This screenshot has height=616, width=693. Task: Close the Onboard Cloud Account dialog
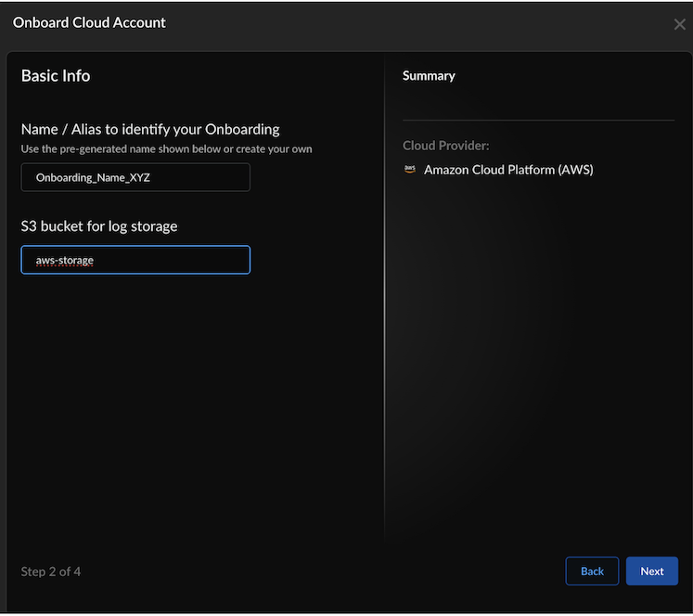(x=679, y=24)
